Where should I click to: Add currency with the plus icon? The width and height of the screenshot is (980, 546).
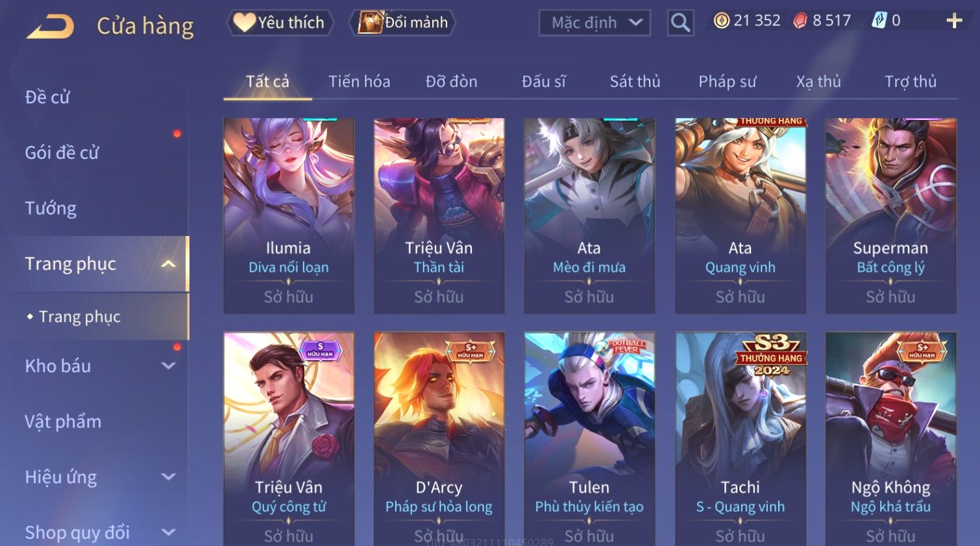click(x=954, y=21)
